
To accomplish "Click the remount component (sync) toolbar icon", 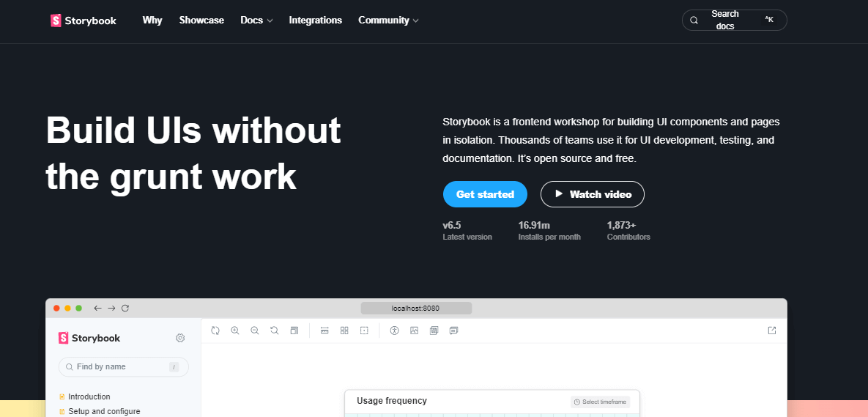I will point(215,331).
